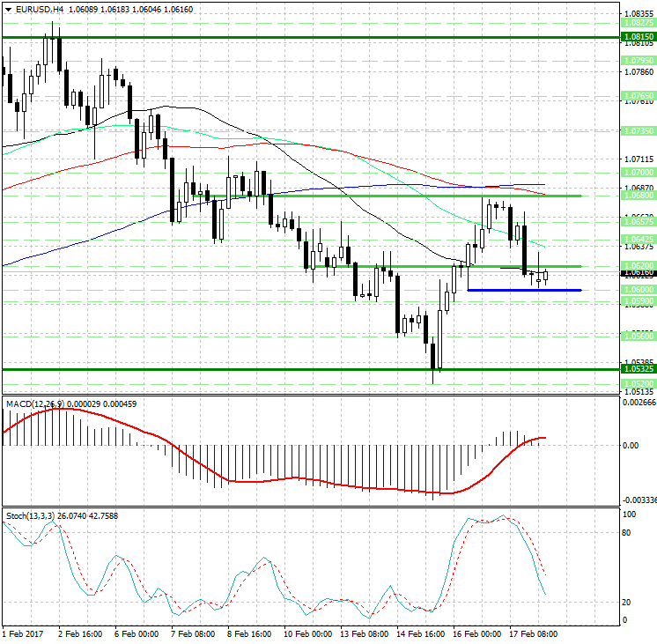Screen dimensions: 657x644
Task: Click the 1 Feb 2017 date label
Action: (x=22, y=633)
